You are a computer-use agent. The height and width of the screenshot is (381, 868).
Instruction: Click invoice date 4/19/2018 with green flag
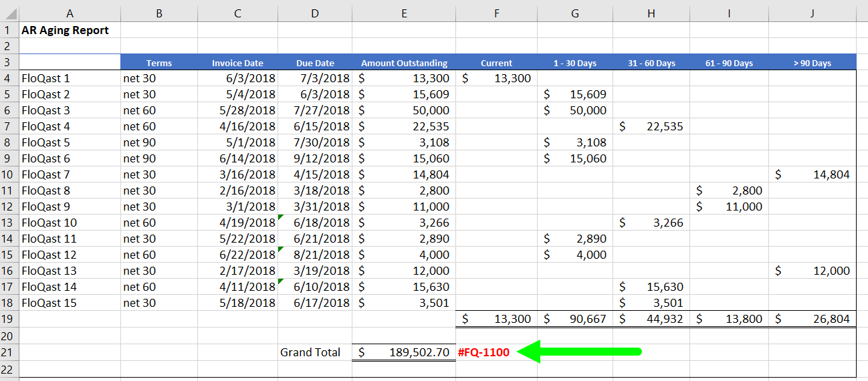[x=237, y=223]
